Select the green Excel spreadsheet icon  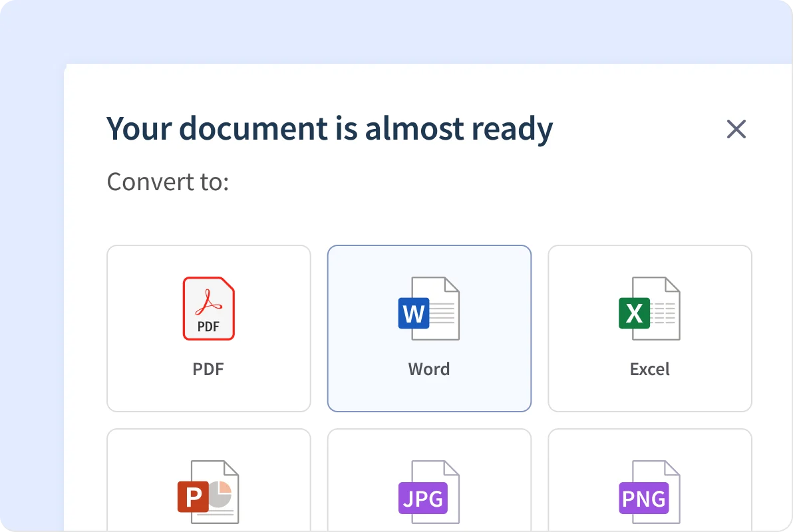click(x=650, y=307)
